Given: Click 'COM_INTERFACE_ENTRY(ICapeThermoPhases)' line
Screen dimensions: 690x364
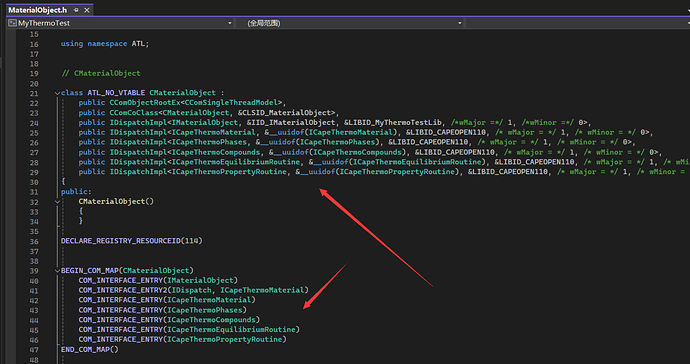Looking at the screenshot, I should point(162,310).
